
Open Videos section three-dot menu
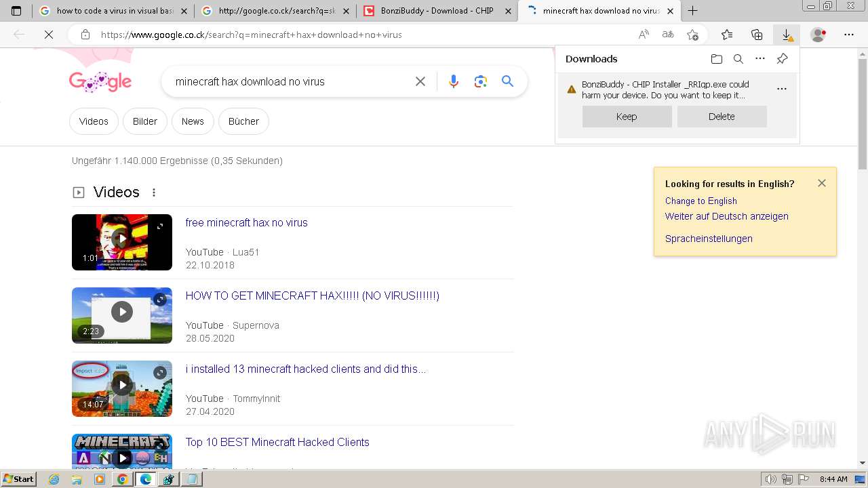[154, 192]
